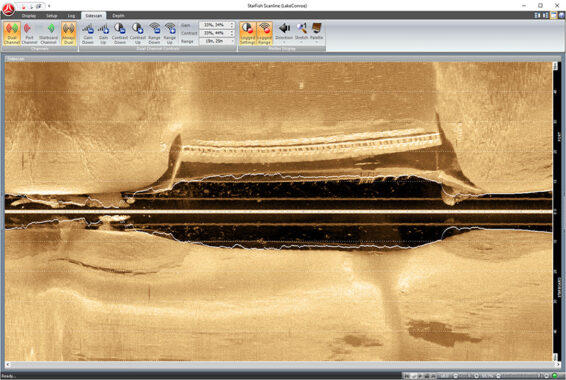Click the Gain percentage stepper field
This screenshot has width=566, height=380.
217,25
